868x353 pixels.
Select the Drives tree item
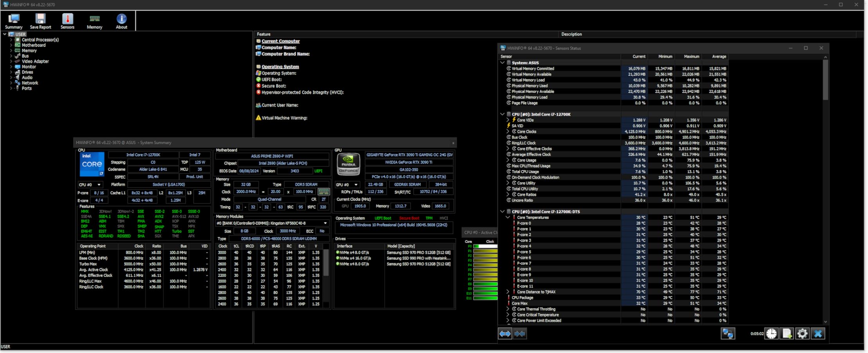tap(27, 72)
